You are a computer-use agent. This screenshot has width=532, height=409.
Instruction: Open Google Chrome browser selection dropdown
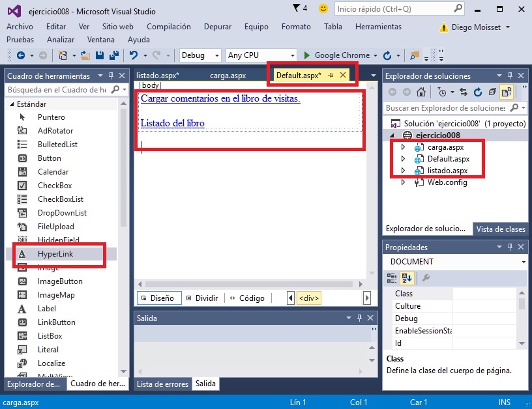click(x=376, y=55)
